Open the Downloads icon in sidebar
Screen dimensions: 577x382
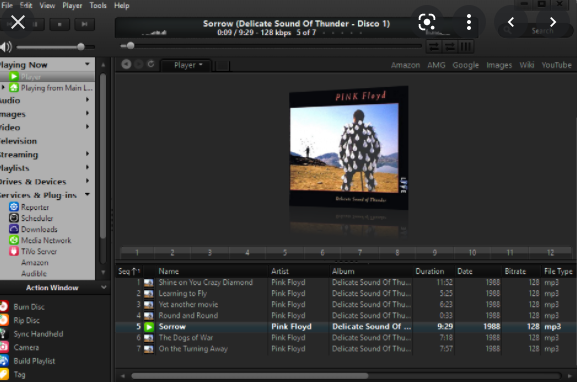(14, 229)
